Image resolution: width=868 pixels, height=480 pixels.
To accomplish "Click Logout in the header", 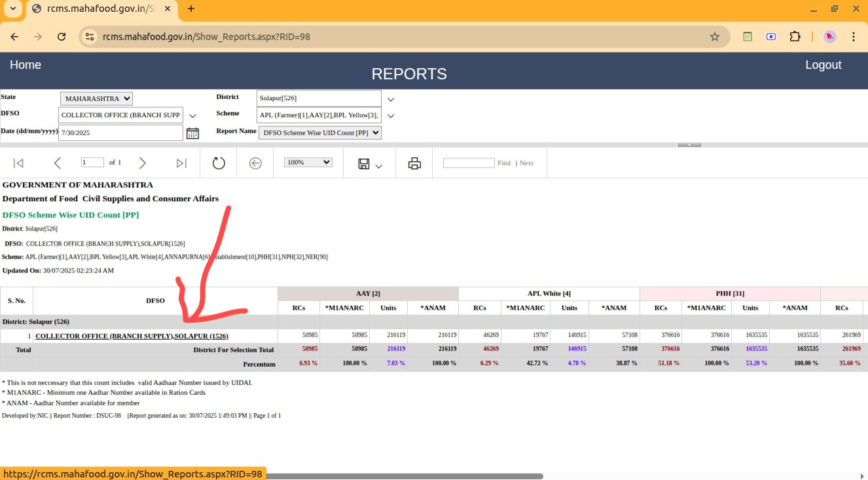I will click(x=823, y=65).
